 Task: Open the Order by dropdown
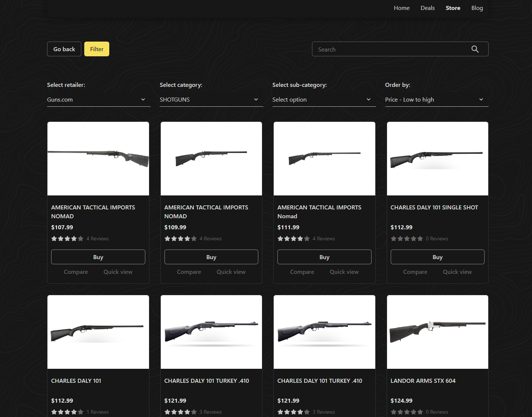coord(437,100)
